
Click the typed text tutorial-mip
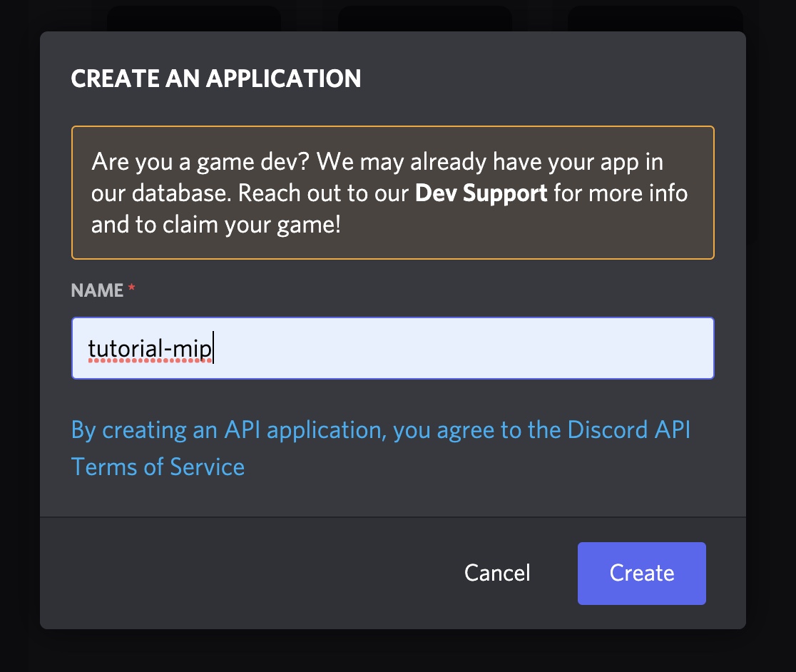click(x=150, y=349)
